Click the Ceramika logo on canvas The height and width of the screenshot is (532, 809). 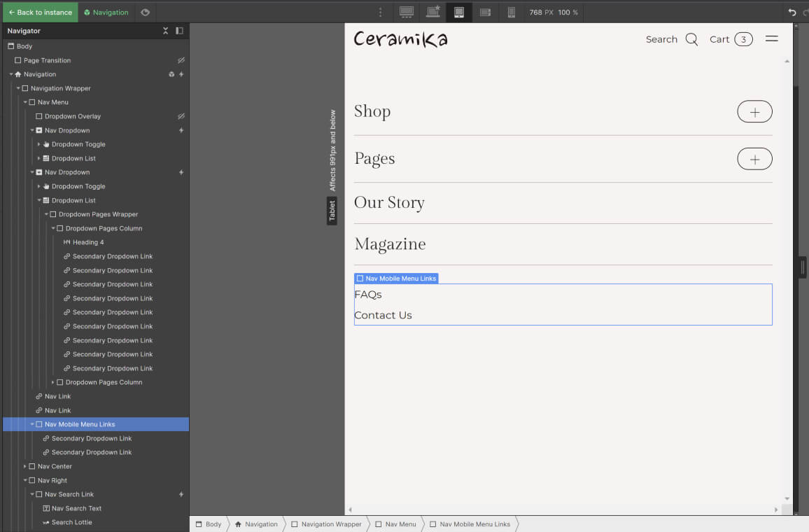[x=400, y=39]
